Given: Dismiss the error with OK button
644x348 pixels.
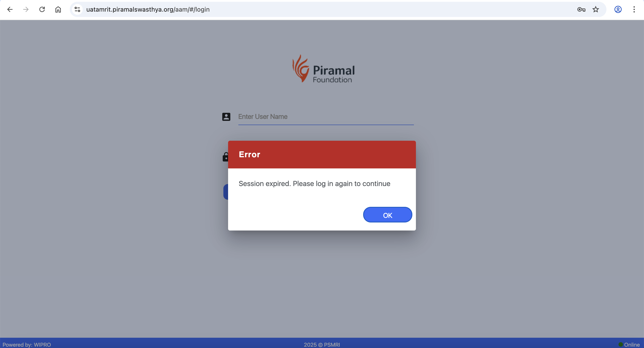Looking at the screenshot, I should 388,215.
